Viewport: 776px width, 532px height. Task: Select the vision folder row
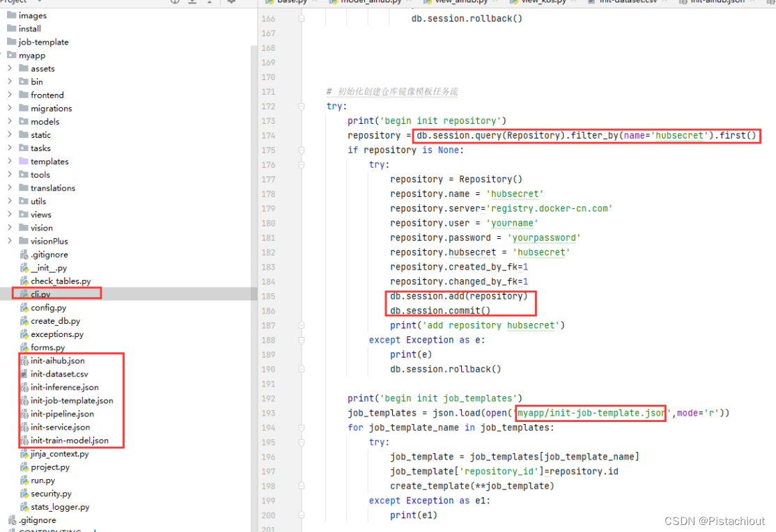tap(129, 228)
